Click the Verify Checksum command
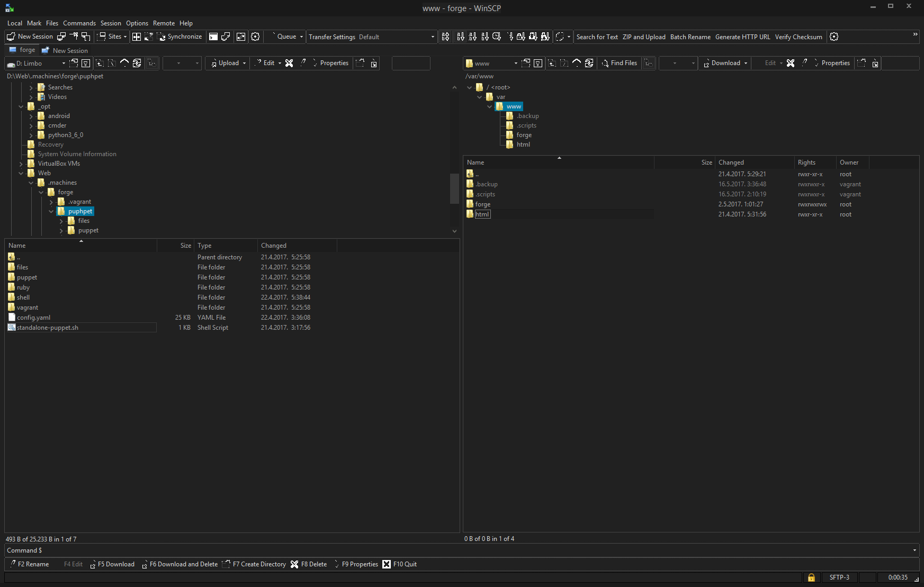Screen dimensions: 924x587 coord(798,37)
